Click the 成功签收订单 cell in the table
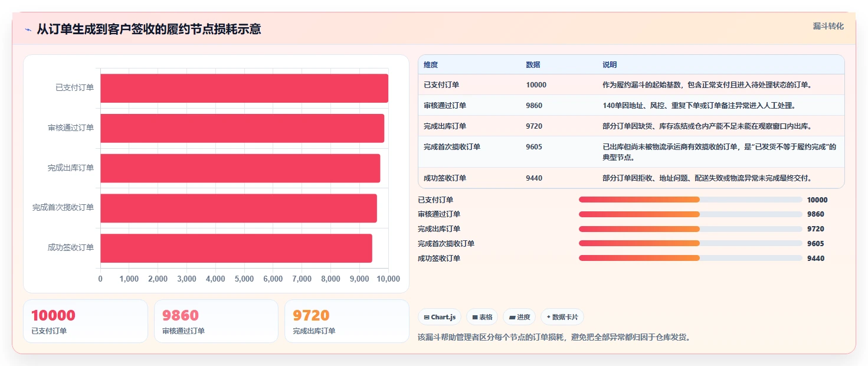This screenshot has height=366, width=868. click(x=445, y=178)
